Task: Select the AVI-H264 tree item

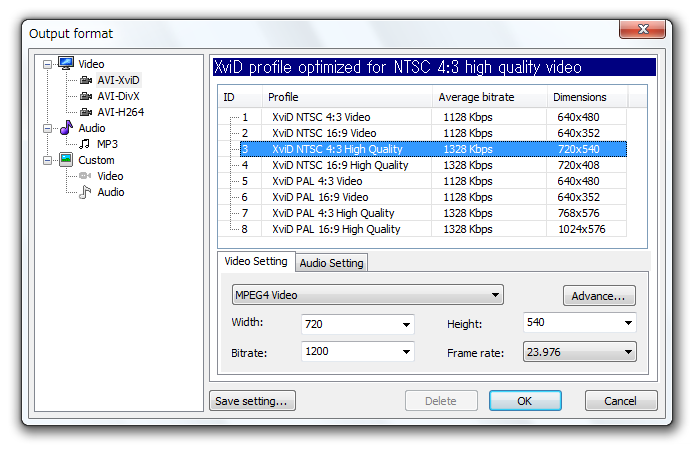Action: coord(121,112)
